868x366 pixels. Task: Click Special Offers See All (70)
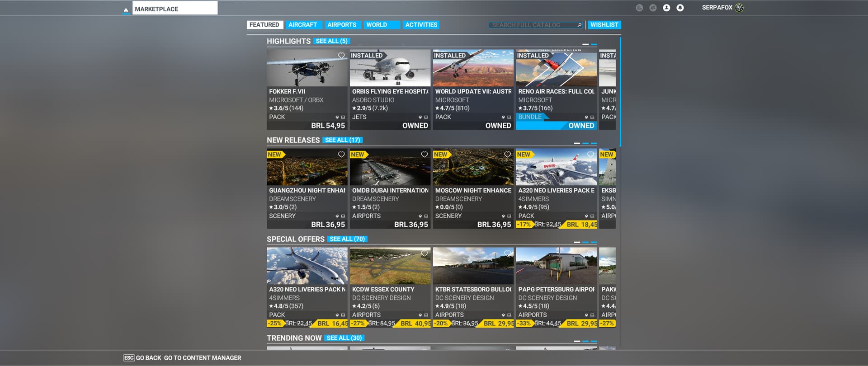[347, 239]
